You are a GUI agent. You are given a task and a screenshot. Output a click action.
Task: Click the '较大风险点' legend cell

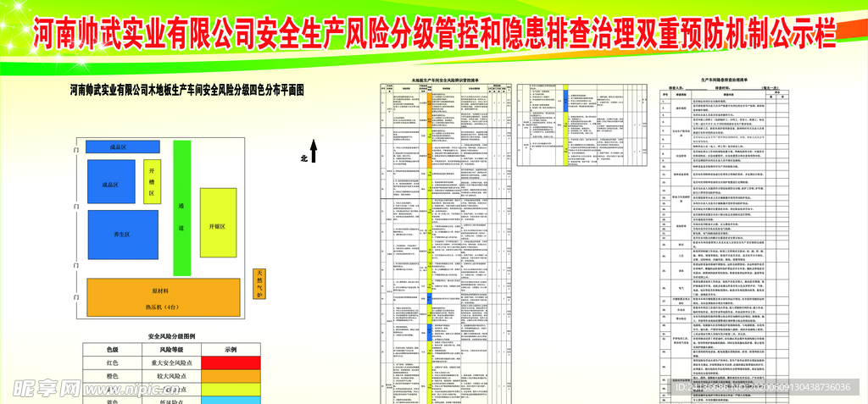click(171, 376)
